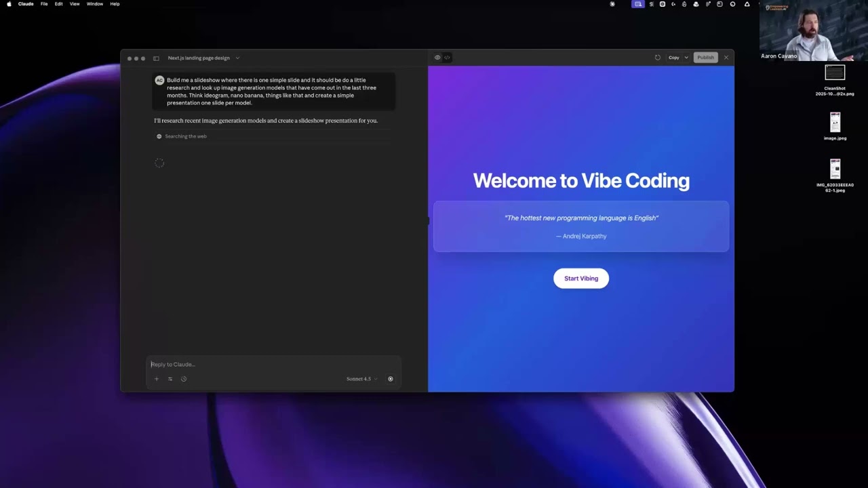The image size is (868, 488).
Task: Click the Welcome to Vibe Coding heading
Action: pos(581,180)
